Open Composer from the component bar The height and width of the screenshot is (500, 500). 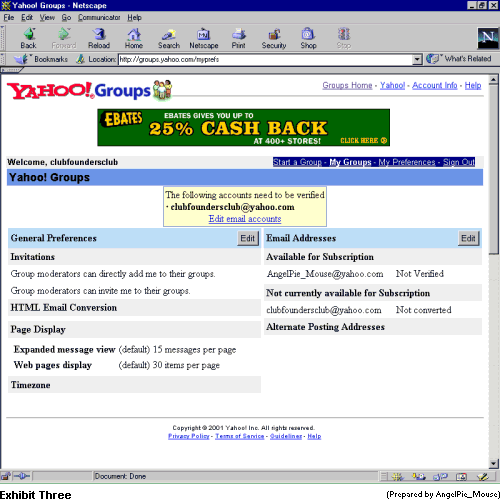483,477
